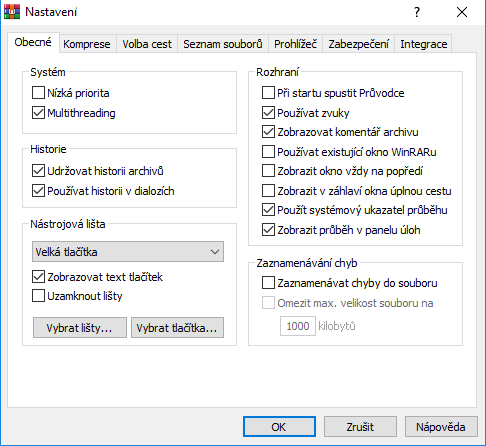This screenshot has width=486, height=446.
Task: Confirm settings with OK button
Action: pos(279,426)
